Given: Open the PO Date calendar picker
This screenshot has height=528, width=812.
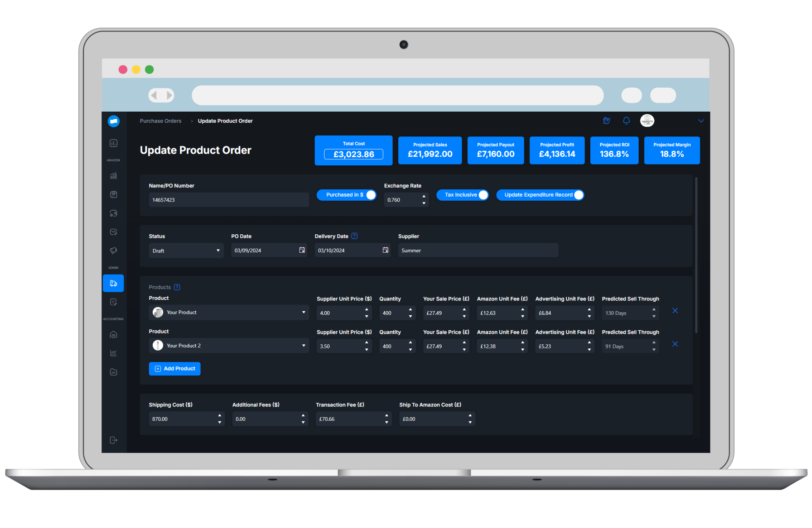Looking at the screenshot, I should coord(302,250).
